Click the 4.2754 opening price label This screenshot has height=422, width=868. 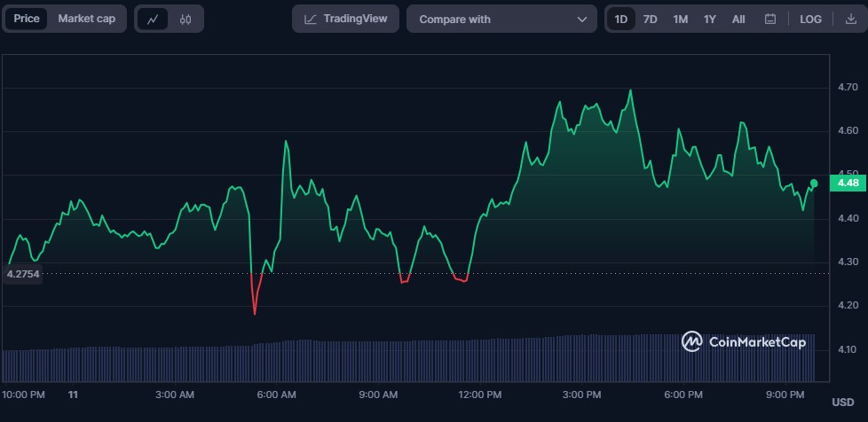[22, 274]
